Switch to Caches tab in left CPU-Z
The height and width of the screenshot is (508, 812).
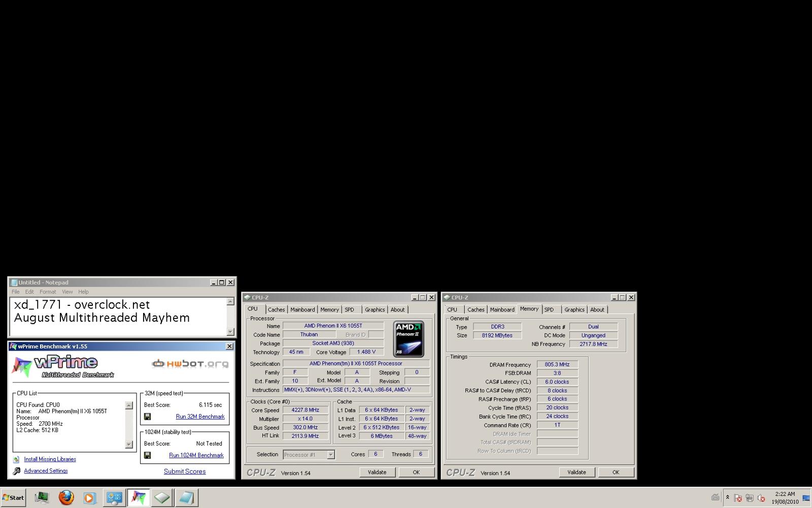pos(276,309)
